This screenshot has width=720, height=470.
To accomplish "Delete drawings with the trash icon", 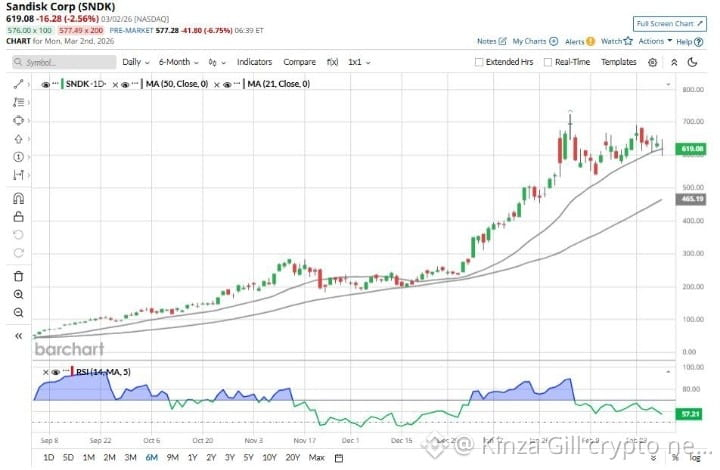I will [18, 276].
